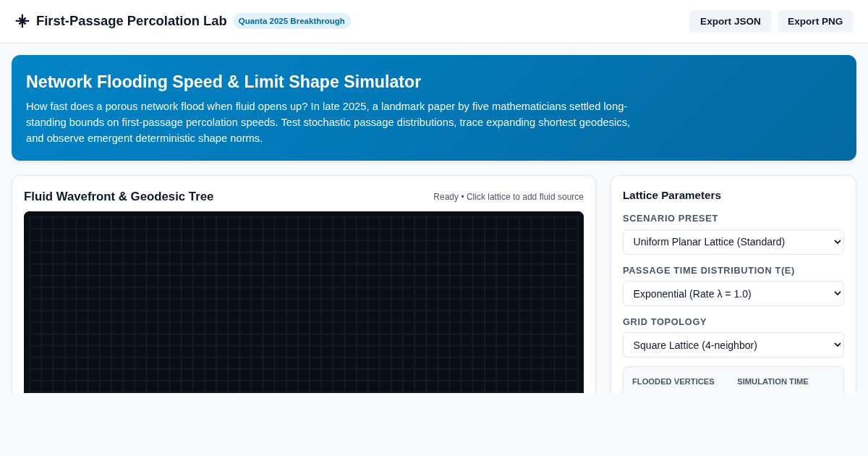Click the Passage Time Distribution T(E) label
Viewport: 868px width, 456px height.
click(709, 271)
